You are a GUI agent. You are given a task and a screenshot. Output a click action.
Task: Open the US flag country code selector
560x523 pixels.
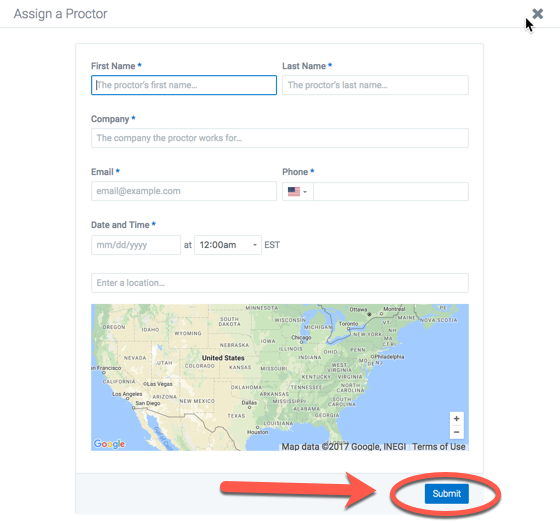pyautogui.click(x=298, y=191)
